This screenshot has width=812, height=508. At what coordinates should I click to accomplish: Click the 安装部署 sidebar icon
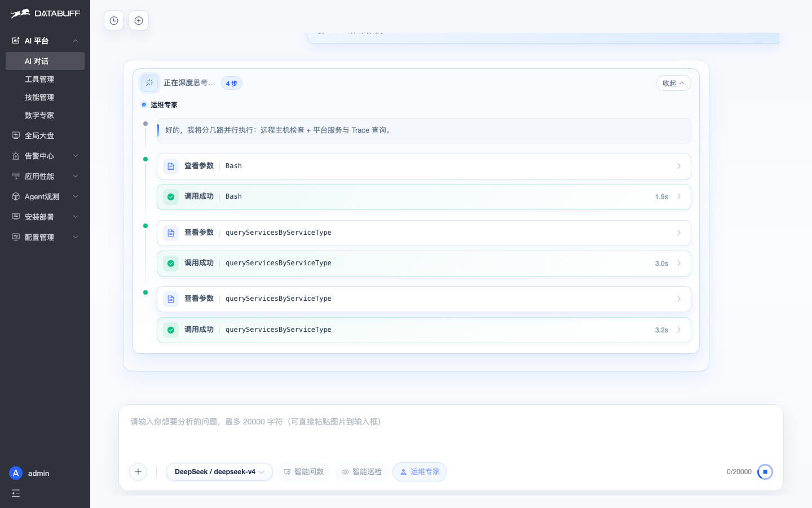point(16,217)
